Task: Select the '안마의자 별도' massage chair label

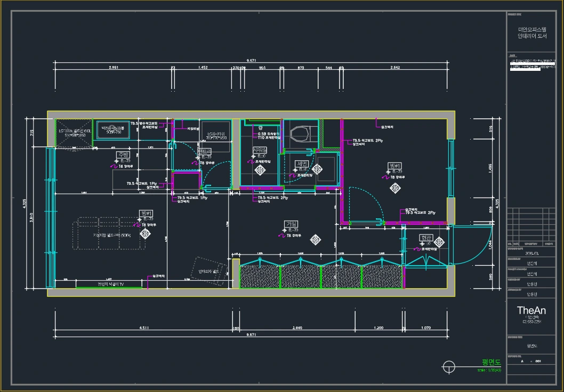Action: [208, 272]
